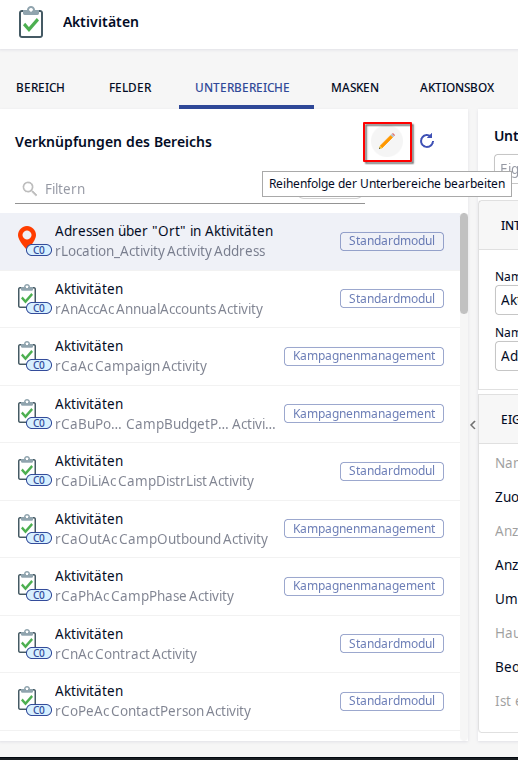Click the Standardmodul tag on rCoPeAc ContactPerson row
The width and height of the screenshot is (518, 760).
(x=392, y=701)
